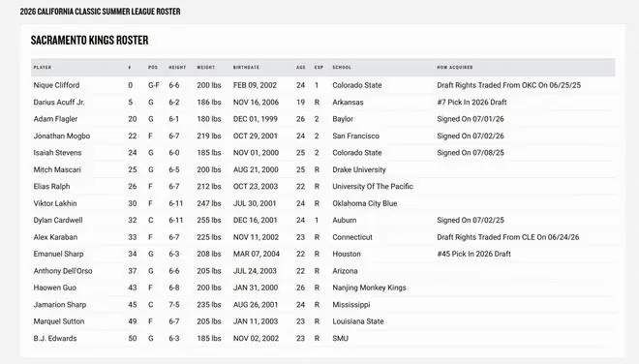Click the BIRTHDATE column header
639x364 pixels.
click(x=246, y=67)
